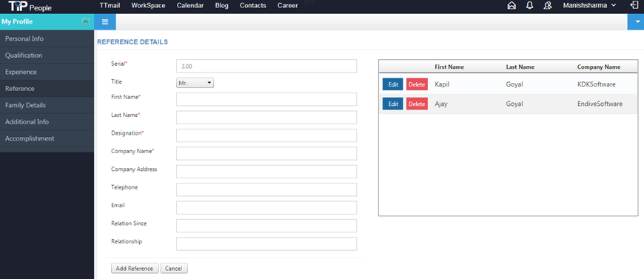This screenshot has width=644, height=279.
Task: Focus the Company Address input field
Action: [266, 172]
